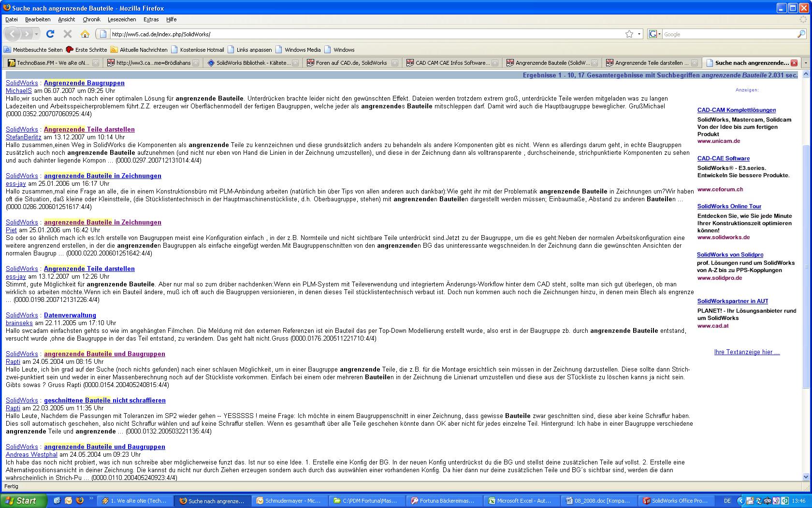
Task: Open the SolidWorks Online Tour ad link
Action: tap(729, 206)
